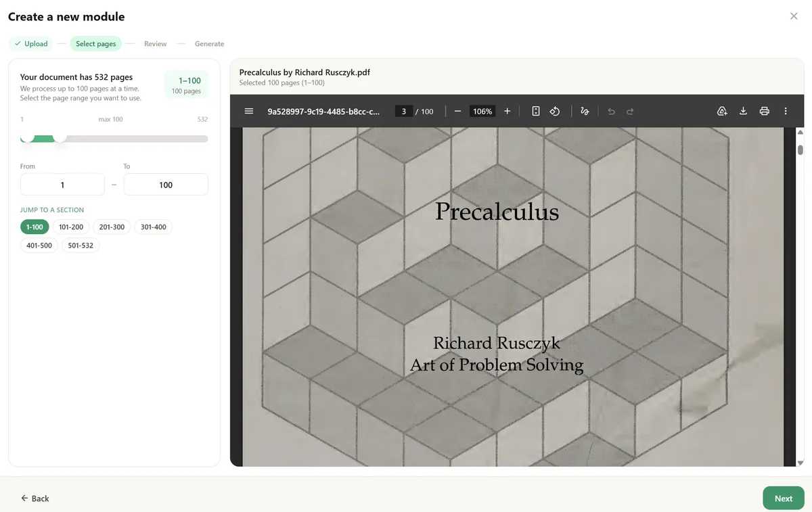This screenshot has width=812, height=512.
Task: Close the Create a new module dialog
Action: 794,16
